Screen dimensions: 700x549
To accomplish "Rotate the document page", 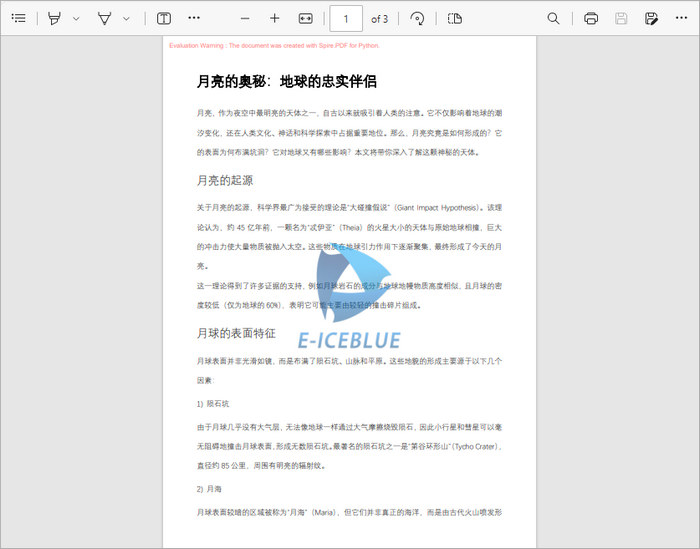I will [417, 19].
